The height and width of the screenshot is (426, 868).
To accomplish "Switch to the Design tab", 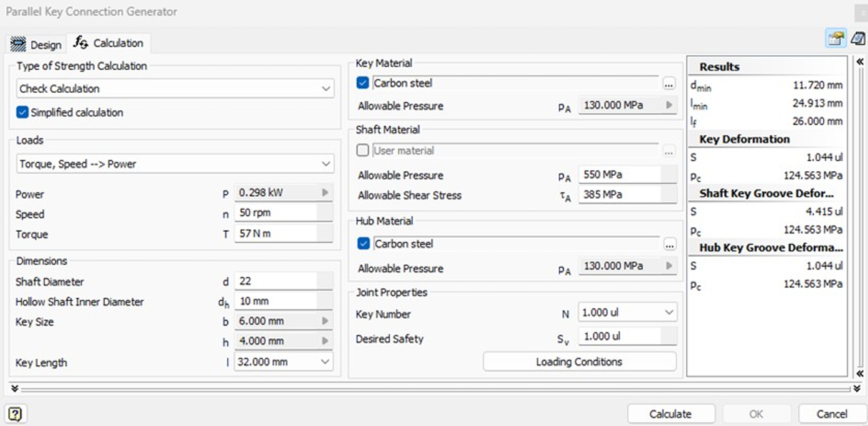I will 37,44.
